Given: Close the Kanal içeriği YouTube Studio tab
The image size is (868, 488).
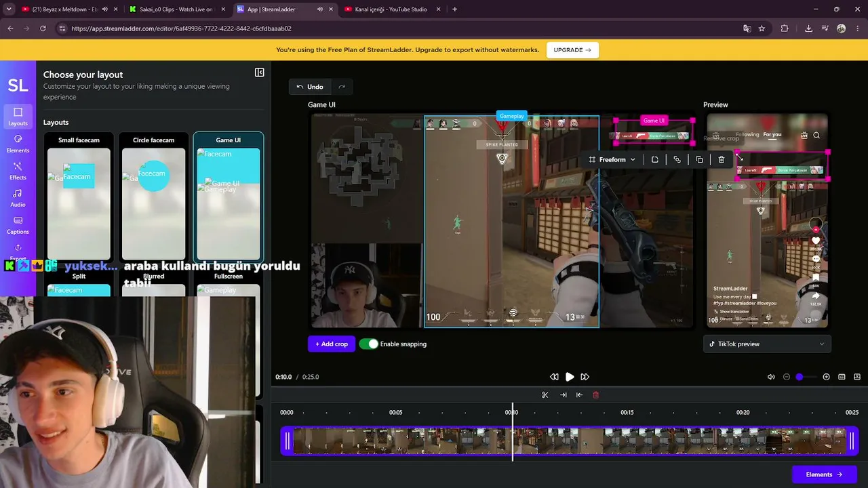Looking at the screenshot, I should [439, 9].
